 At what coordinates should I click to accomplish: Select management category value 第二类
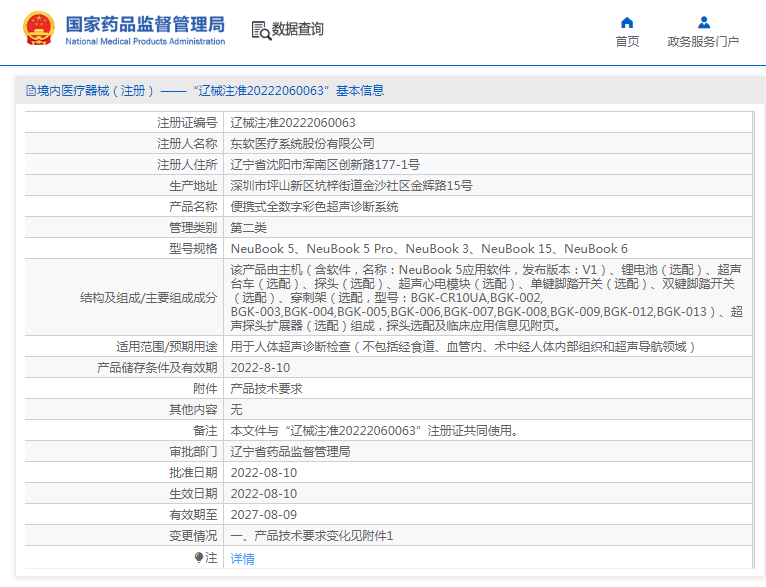pyautogui.click(x=249, y=228)
